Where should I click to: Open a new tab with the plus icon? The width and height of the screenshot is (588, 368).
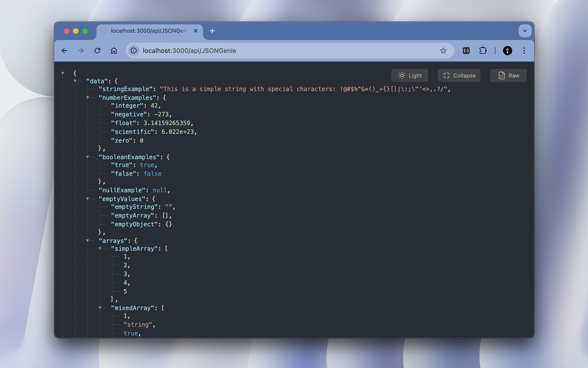click(x=212, y=31)
